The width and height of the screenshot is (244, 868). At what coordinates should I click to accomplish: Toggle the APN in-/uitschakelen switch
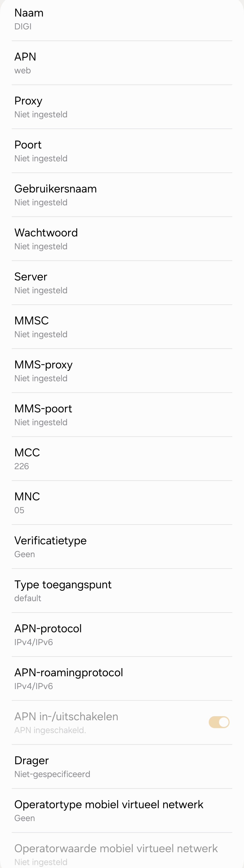tap(219, 722)
